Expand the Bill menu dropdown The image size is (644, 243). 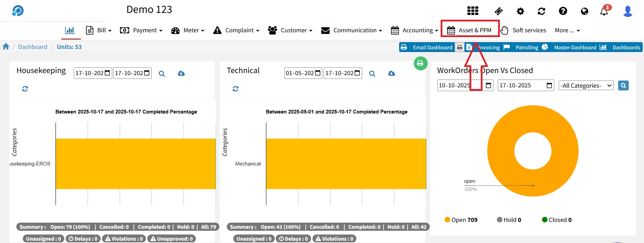[99, 30]
